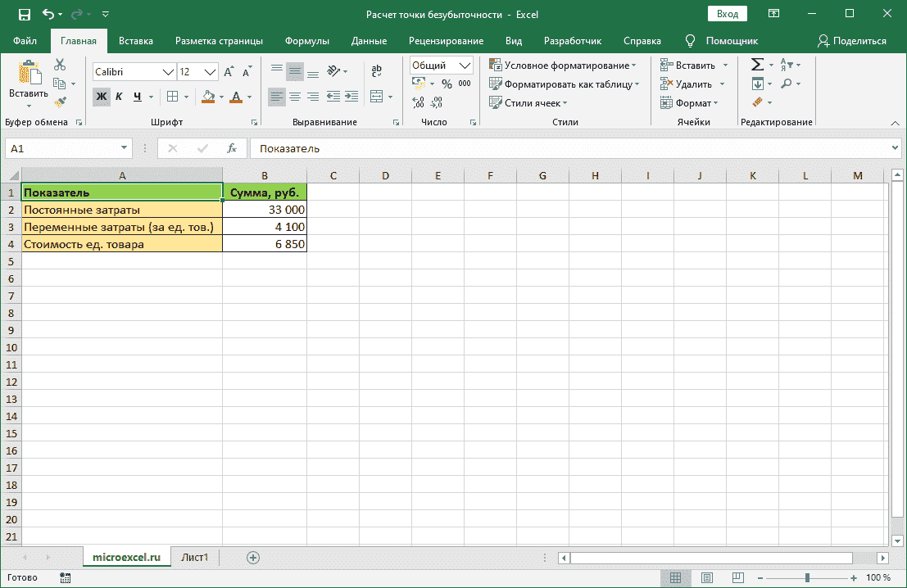Open Условное форматирование menu button
907x588 pixels.
click(x=563, y=66)
